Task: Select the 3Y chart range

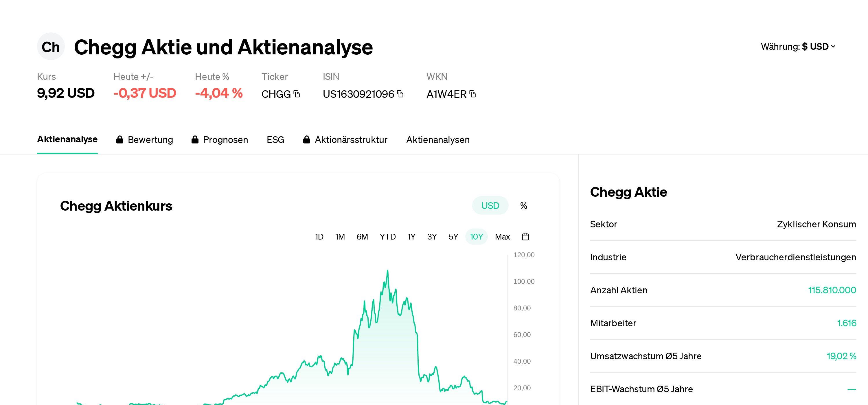Action: [x=432, y=237]
